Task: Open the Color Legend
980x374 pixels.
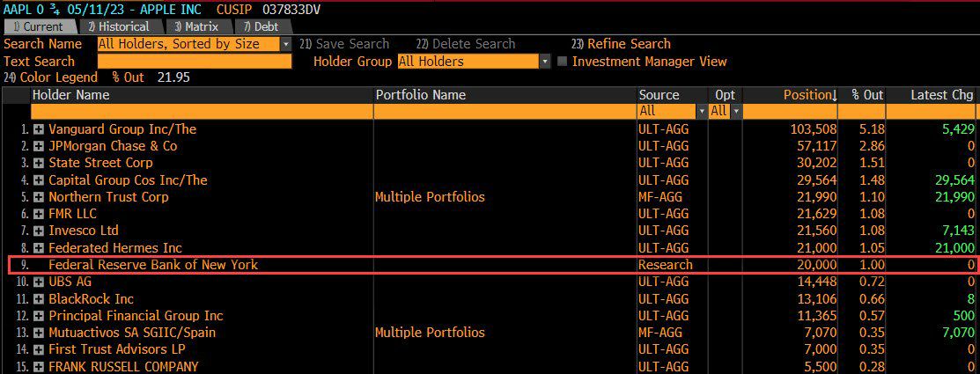Action: point(50,77)
